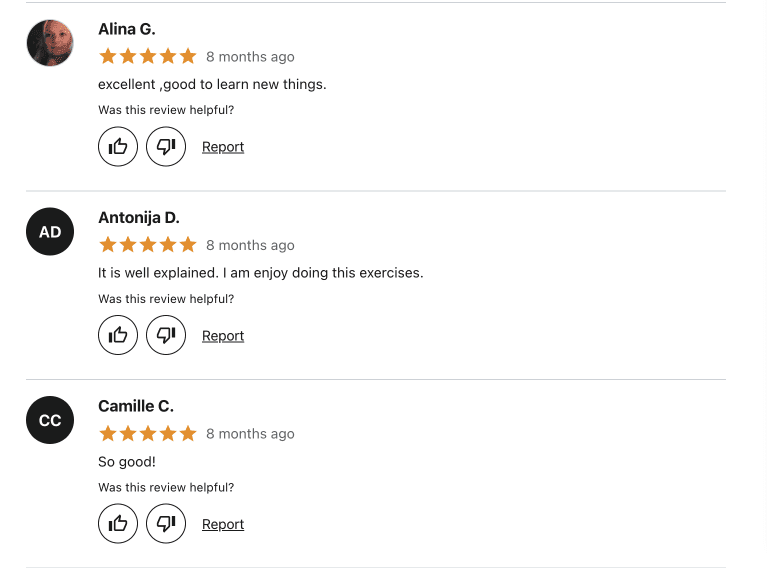This screenshot has width=767, height=568.
Task: Click Camille C.'s five-star rating
Action: point(148,433)
